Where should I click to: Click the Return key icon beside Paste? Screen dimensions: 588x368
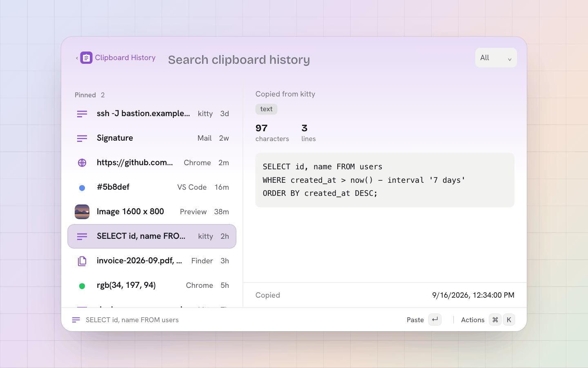435,320
